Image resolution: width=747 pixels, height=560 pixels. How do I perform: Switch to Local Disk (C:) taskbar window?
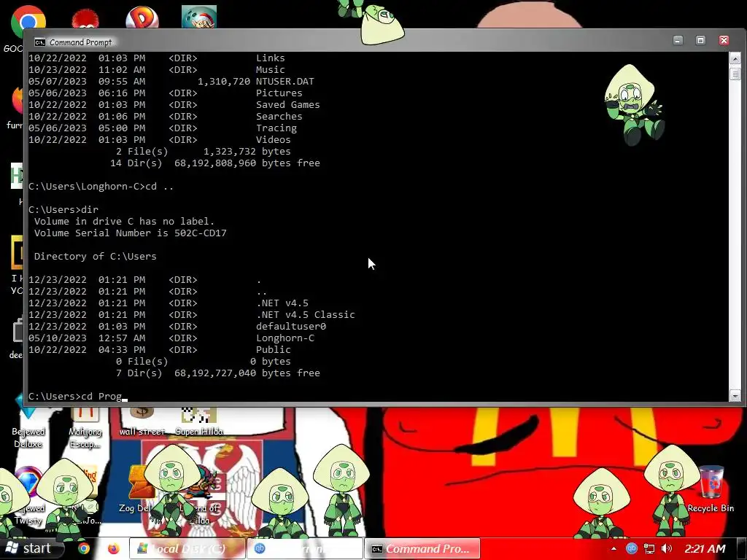click(187, 548)
